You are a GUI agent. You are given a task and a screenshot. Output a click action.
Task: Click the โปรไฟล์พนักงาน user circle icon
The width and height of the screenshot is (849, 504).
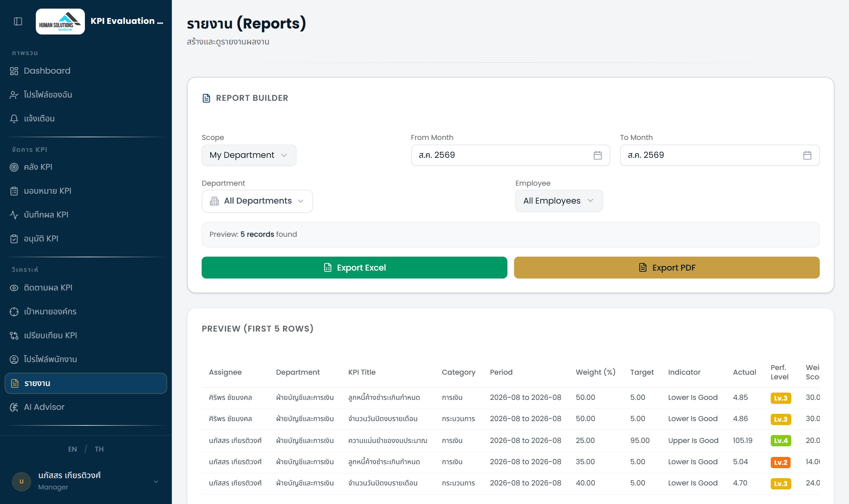[14, 359]
